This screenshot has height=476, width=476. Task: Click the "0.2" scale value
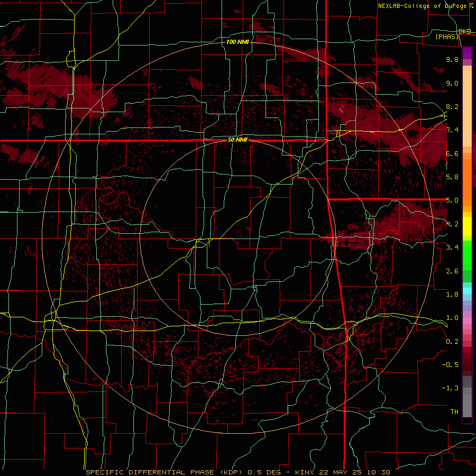(x=452, y=342)
